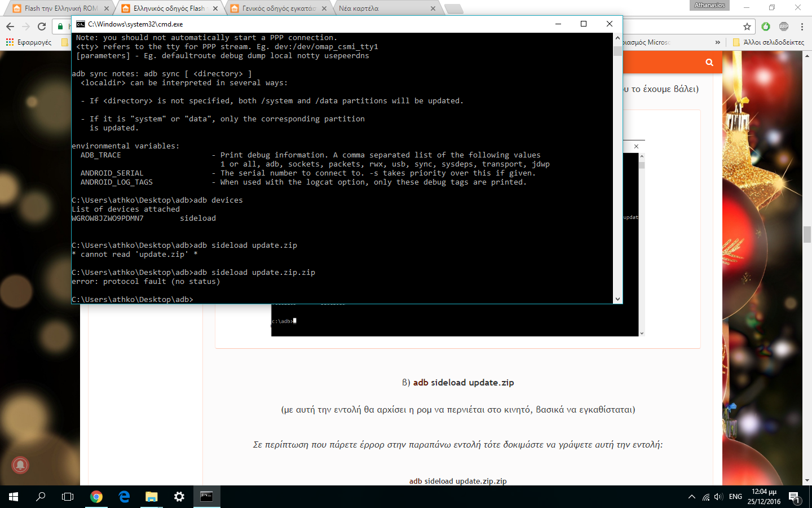
Task: Click "adb sideload update.zip.zip" text on webpage
Action: 458,481
